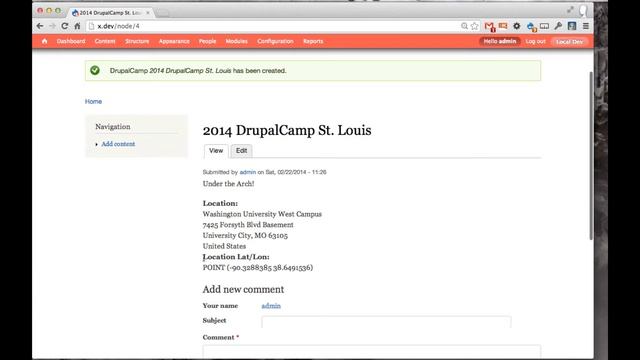
Task: Open the gear extension icon in toolbar
Action: pyautogui.click(x=517, y=26)
